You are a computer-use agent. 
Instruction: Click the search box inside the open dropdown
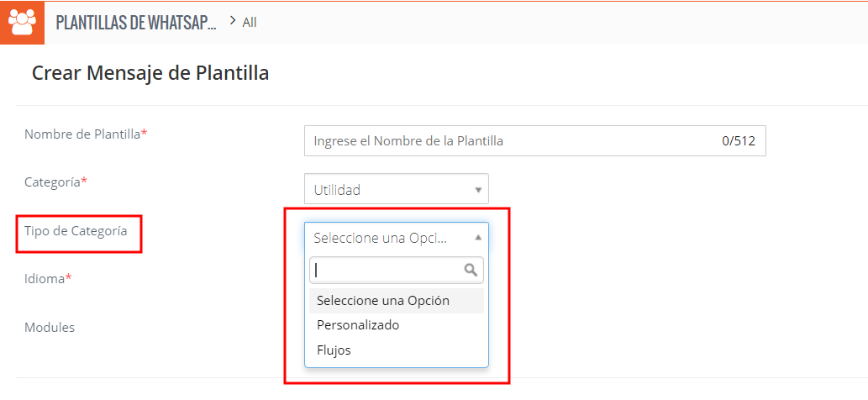[x=387, y=270]
